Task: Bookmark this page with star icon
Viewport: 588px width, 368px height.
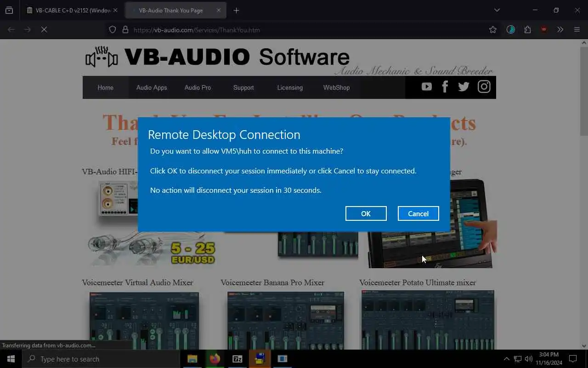Action: pyautogui.click(x=493, y=29)
